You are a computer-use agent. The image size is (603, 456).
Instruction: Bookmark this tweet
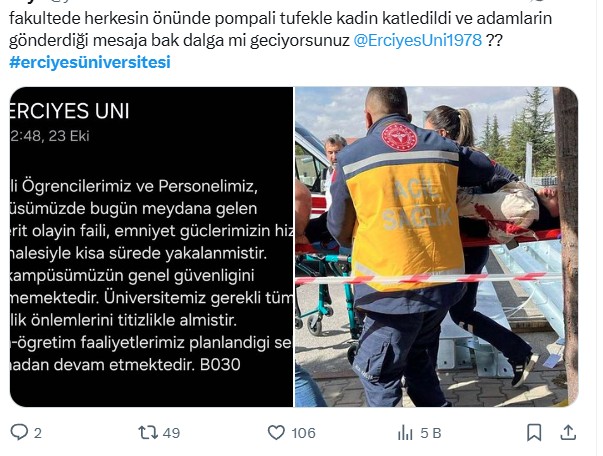[x=534, y=433]
